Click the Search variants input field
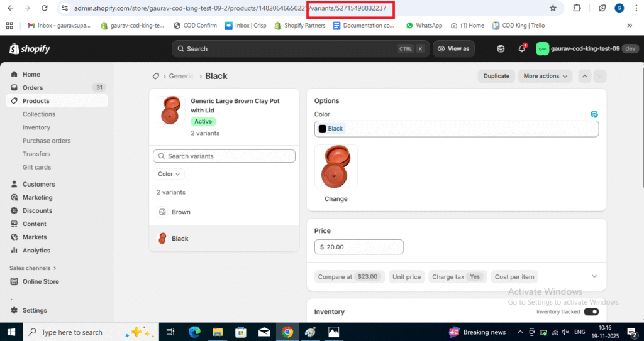The image size is (644, 341). [x=224, y=156]
